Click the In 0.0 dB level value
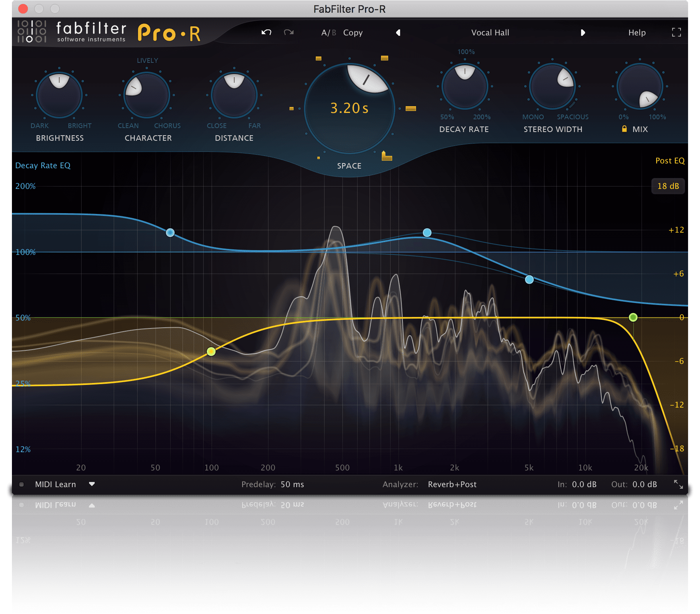This screenshot has width=700, height=614. pyautogui.click(x=584, y=484)
